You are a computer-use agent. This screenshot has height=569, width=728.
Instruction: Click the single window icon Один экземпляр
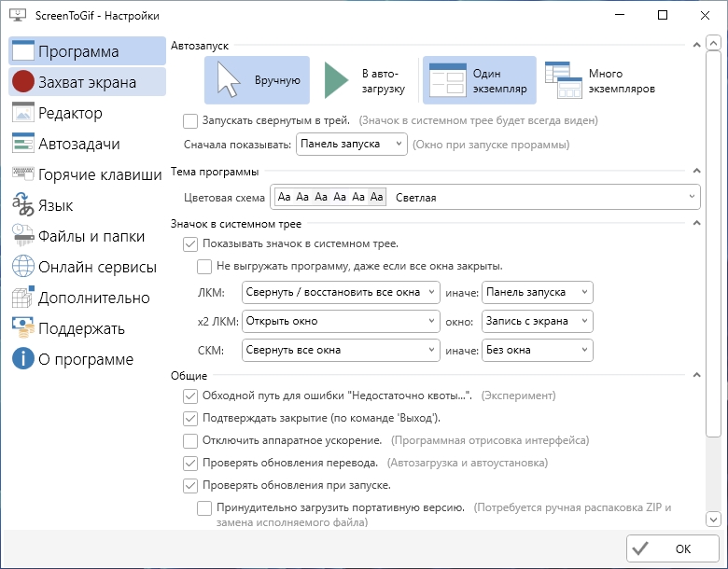[x=448, y=80]
